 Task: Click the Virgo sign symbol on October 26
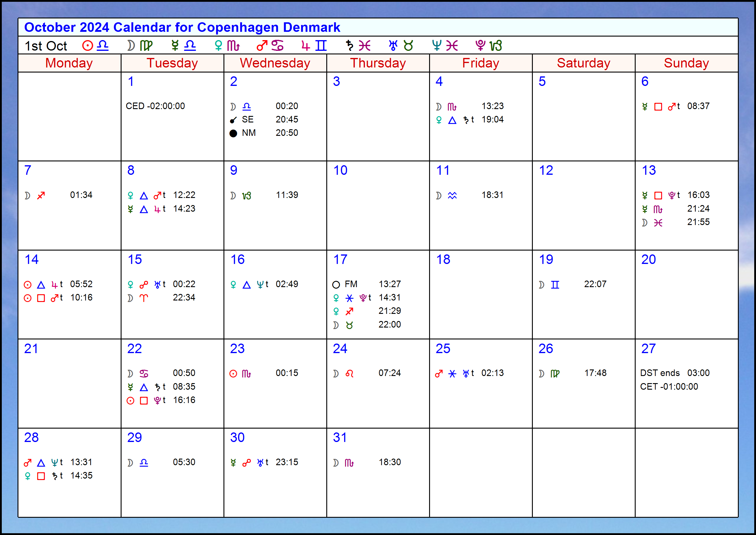tap(555, 374)
